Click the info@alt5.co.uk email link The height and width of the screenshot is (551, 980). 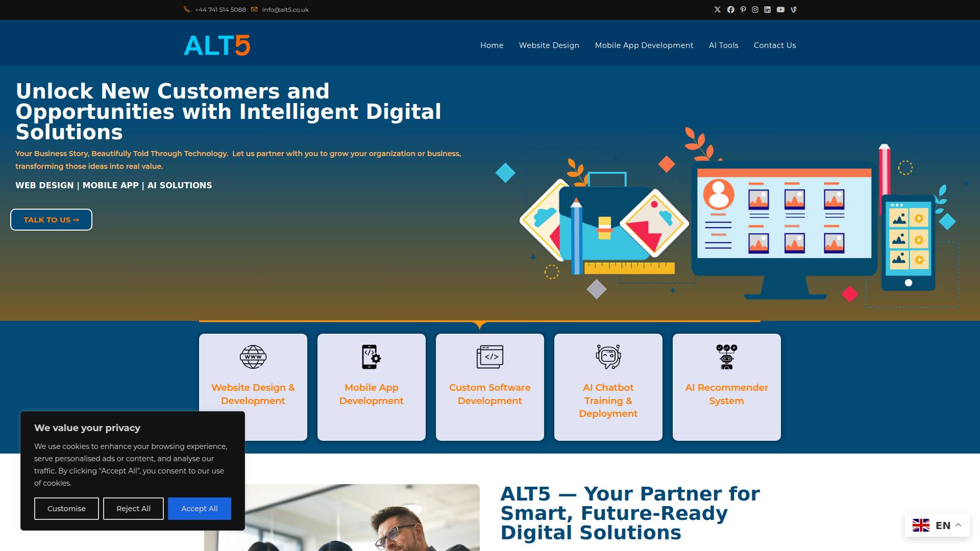tap(285, 10)
